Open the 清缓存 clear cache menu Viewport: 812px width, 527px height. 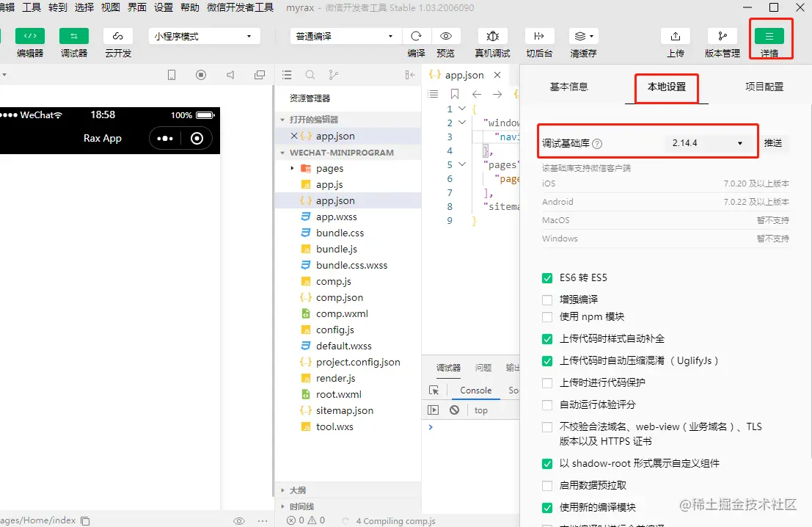point(584,36)
